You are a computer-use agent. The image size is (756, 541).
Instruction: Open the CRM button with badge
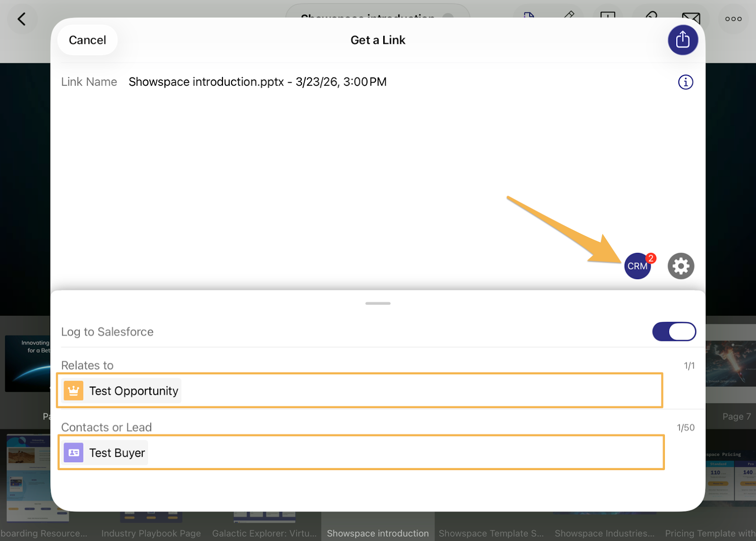pyautogui.click(x=637, y=266)
